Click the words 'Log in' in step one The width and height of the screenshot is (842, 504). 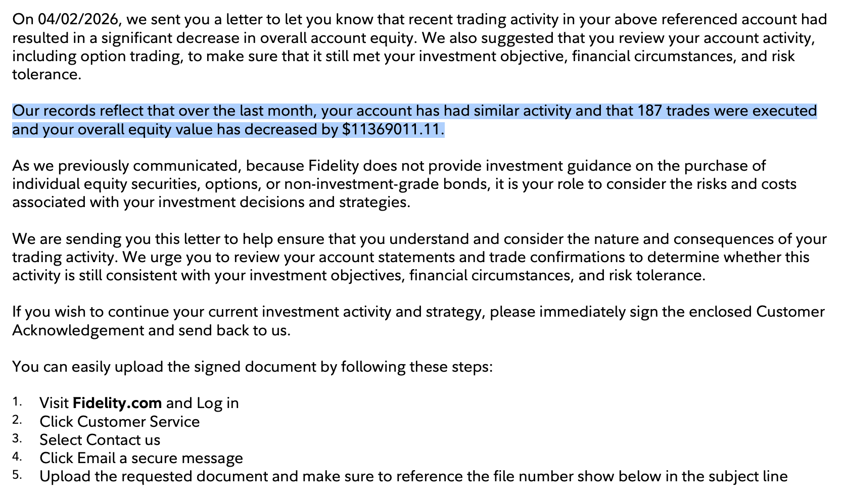[218, 403]
